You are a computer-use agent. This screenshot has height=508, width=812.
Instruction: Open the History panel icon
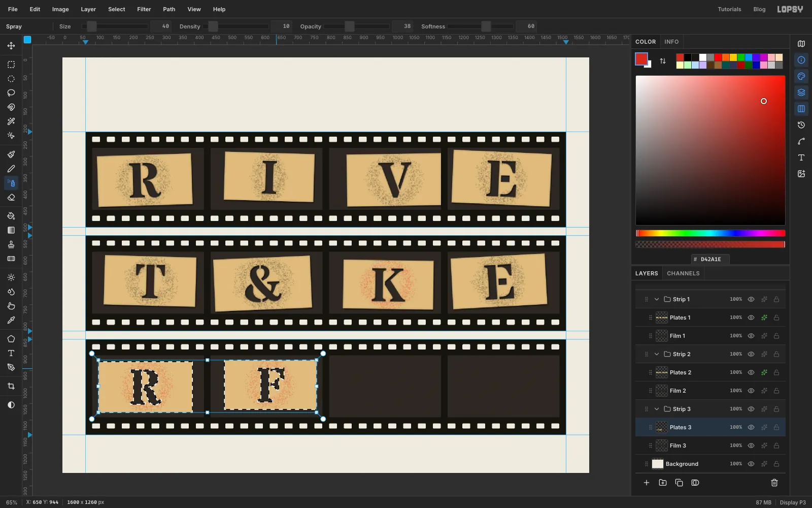tap(801, 125)
